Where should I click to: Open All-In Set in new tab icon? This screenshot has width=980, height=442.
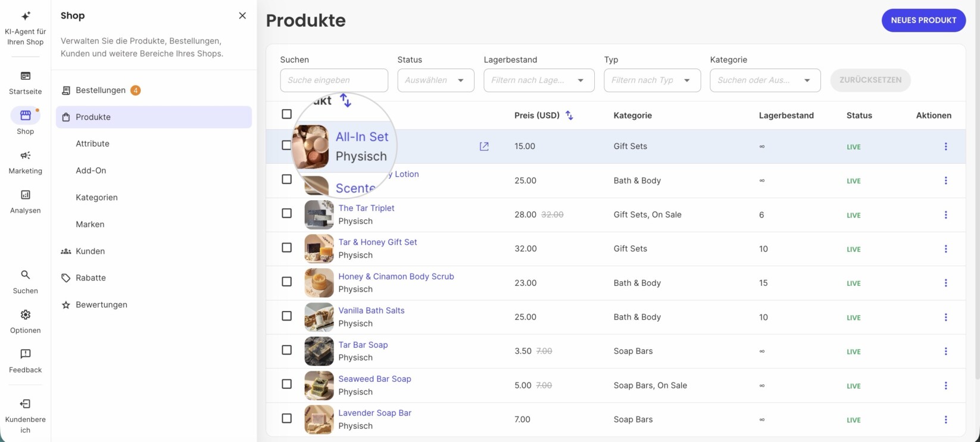pos(484,147)
